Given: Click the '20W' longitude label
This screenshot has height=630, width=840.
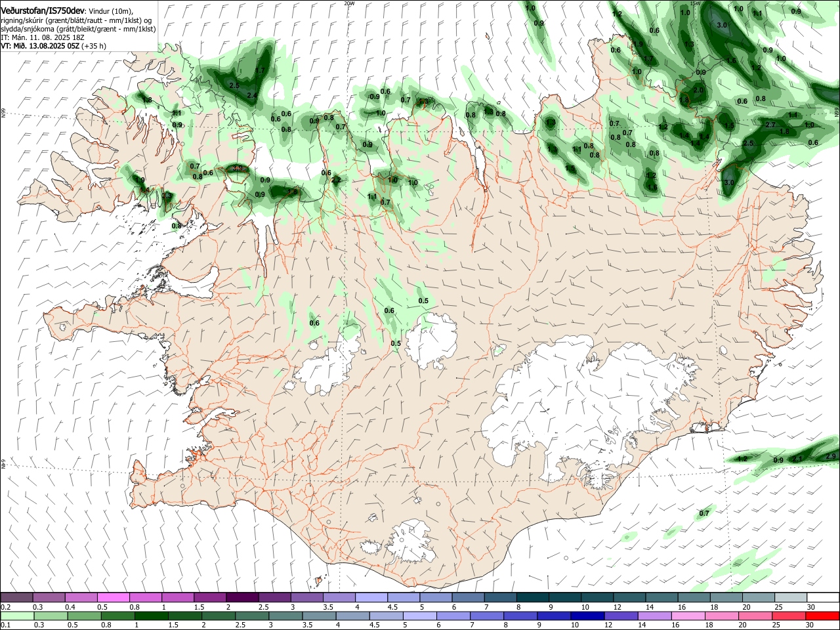Looking at the screenshot, I should 349,3.
